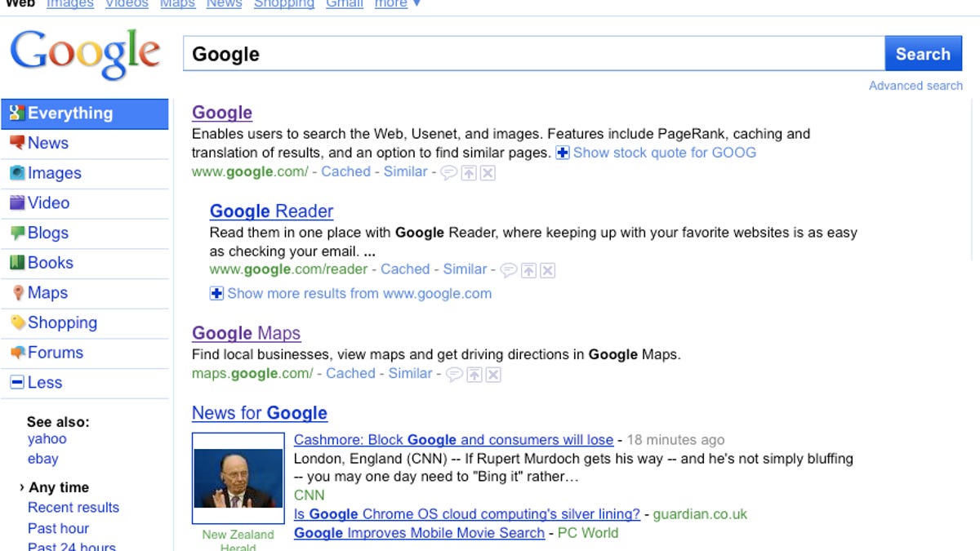
Task: Click the Forums icon in sidebar
Action: (x=17, y=353)
